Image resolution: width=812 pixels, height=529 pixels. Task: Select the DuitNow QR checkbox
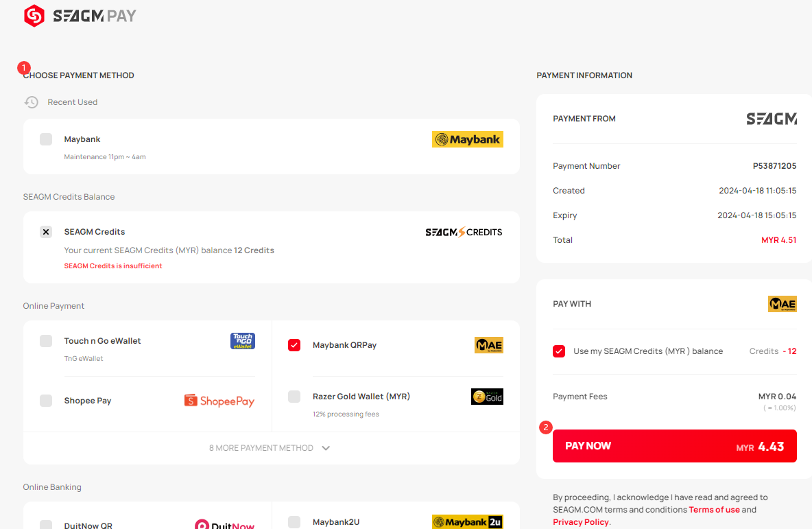click(46, 525)
